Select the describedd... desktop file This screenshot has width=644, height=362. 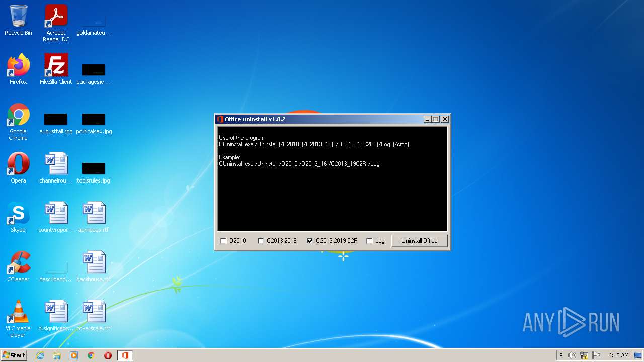[56, 272]
